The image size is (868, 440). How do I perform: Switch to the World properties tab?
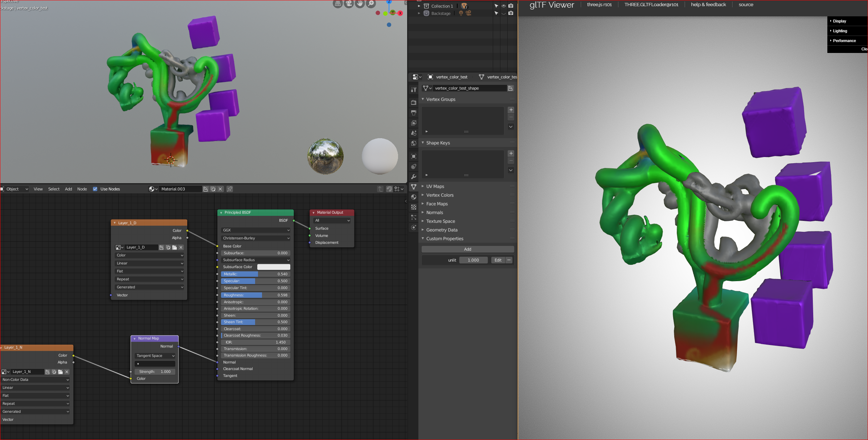[413, 143]
